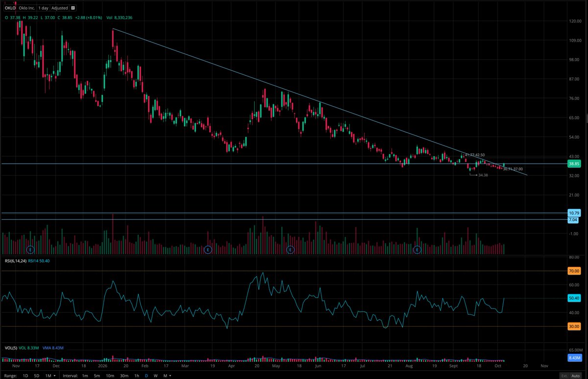Image resolution: width=588 pixels, height=379 pixels.
Task: Click the earnings marker near mid-November
Action: tap(29, 249)
